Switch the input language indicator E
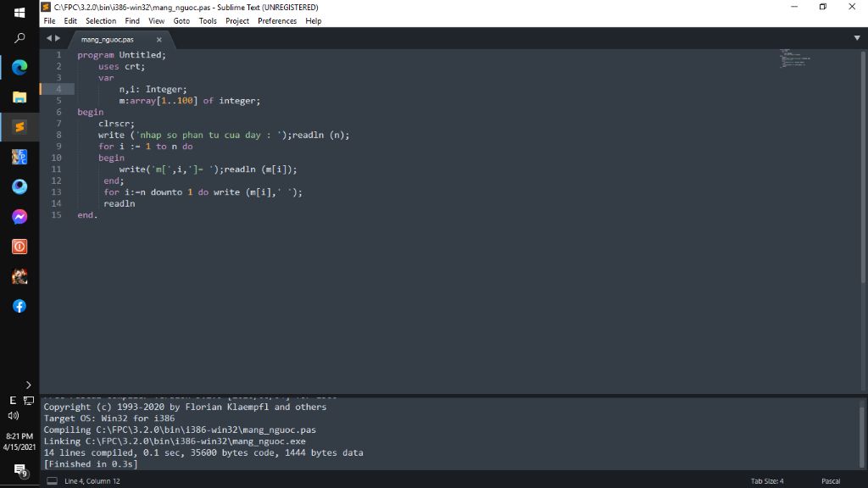 click(12, 400)
